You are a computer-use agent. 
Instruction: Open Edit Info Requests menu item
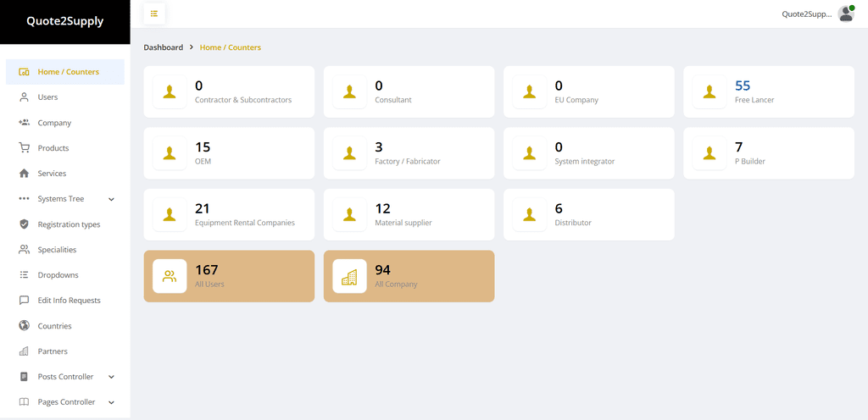[x=65, y=301]
